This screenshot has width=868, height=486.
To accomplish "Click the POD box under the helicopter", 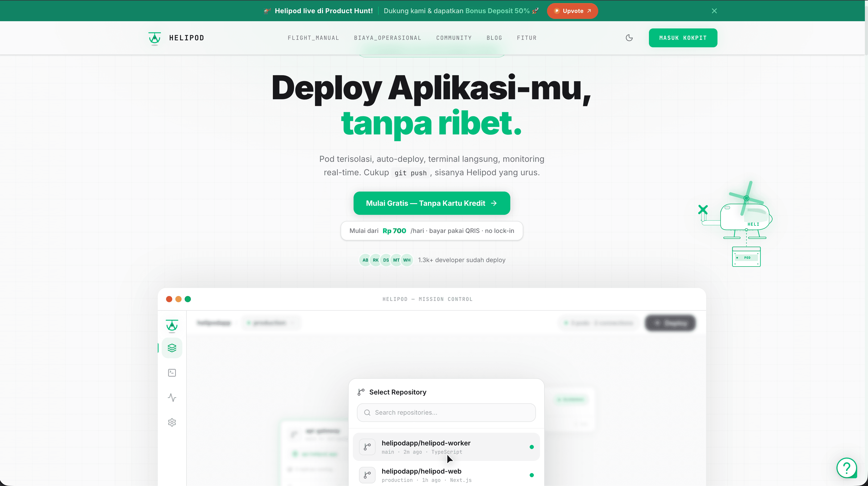I will click(x=746, y=257).
